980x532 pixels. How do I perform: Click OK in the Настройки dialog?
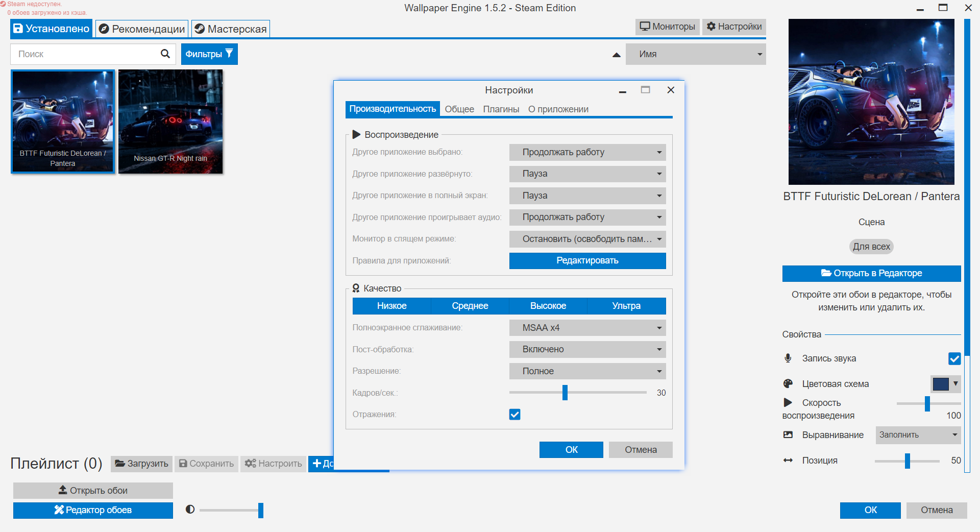click(x=571, y=450)
